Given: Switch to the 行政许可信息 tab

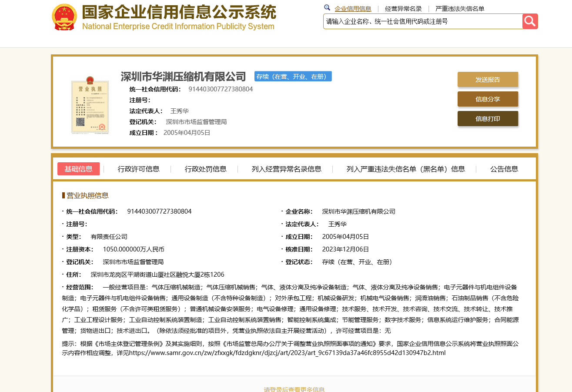Looking at the screenshot, I should 138,169.
